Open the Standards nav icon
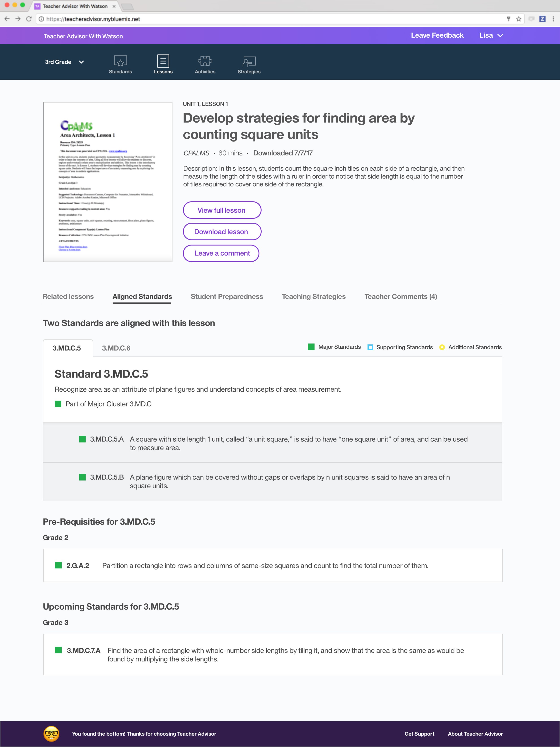 pyautogui.click(x=120, y=61)
